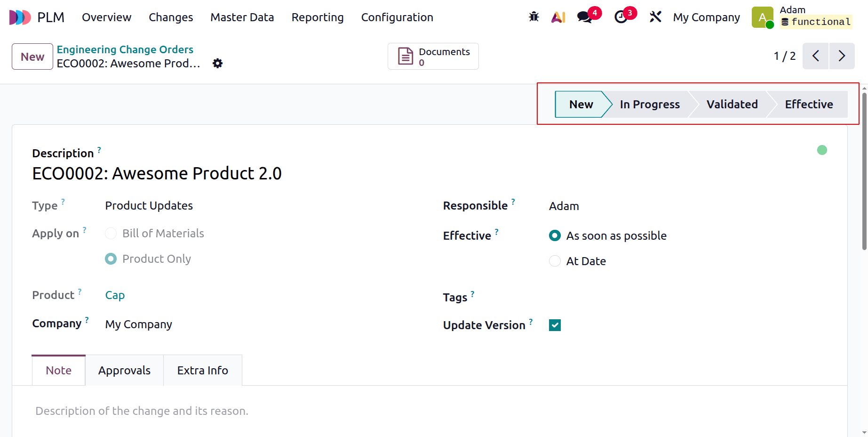868x437 pixels.
Task: Choose As soon as possible option
Action: pos(555,235)
